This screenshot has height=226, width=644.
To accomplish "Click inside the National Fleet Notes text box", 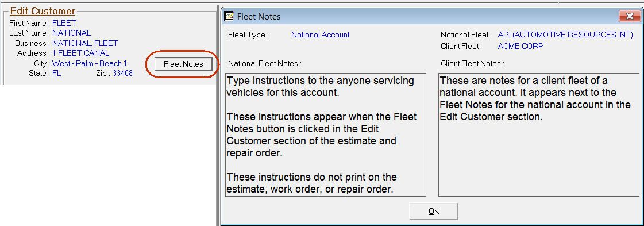I will point(326,135).
